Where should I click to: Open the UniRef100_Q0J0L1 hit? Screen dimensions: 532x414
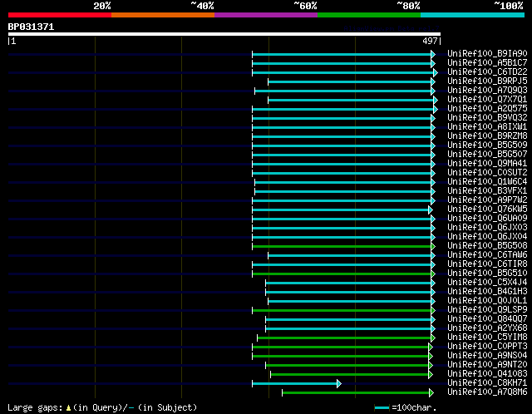coord(487,301)
